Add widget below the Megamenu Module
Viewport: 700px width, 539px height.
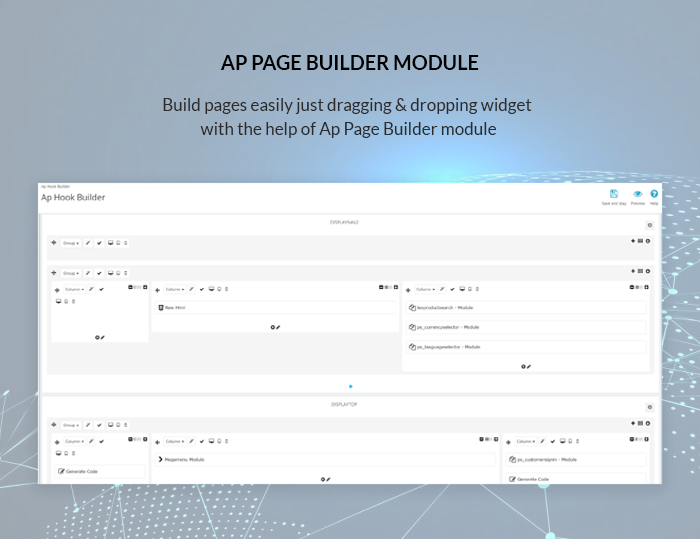pos(325,480)
